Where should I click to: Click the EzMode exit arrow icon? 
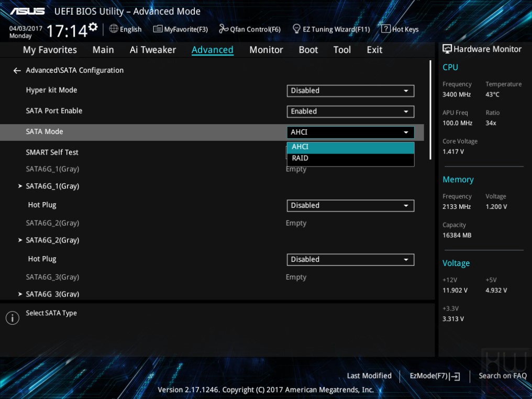click(455, 376)
